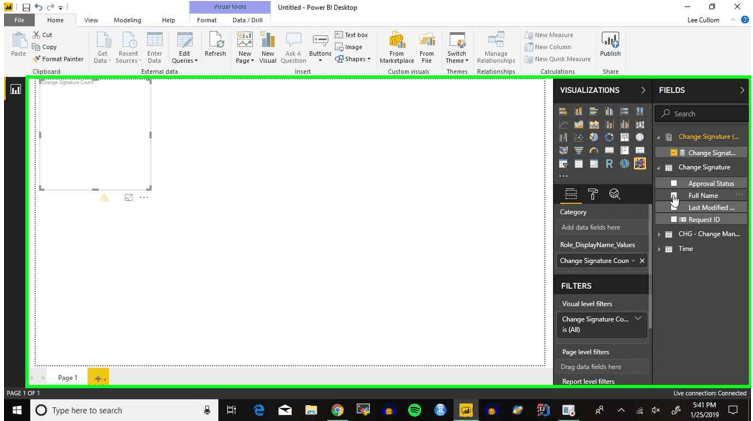Click From Marketplace custom visuals

click(x=397, y=48)
